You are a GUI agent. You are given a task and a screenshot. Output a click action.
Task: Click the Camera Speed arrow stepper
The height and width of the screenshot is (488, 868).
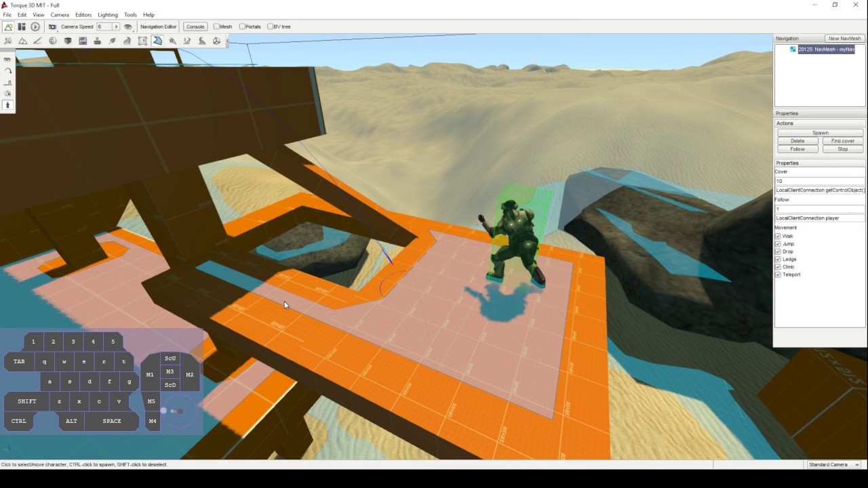point(116,26)
